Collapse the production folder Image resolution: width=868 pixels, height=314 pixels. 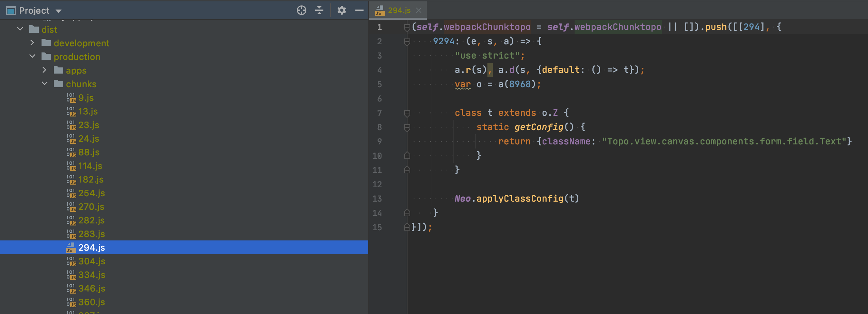pyautogui.click(x=32, y=56)
